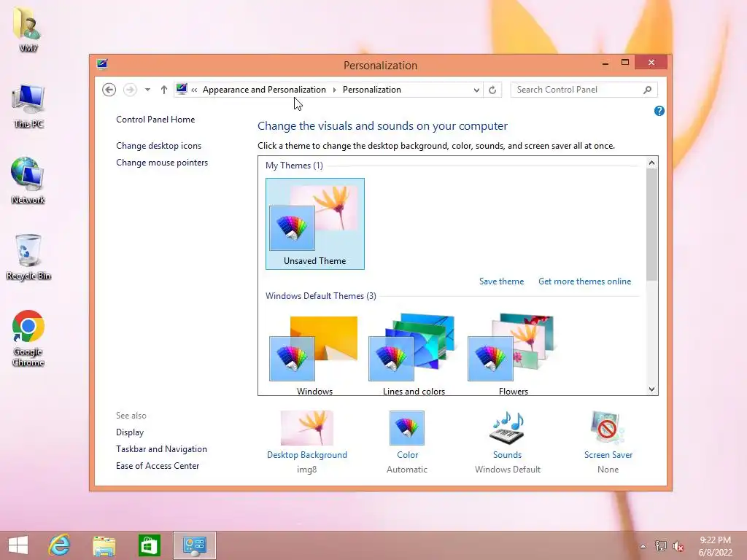Open File Explorer from the taskbar
The image size is (747, 560).
(x=104, y=545)
